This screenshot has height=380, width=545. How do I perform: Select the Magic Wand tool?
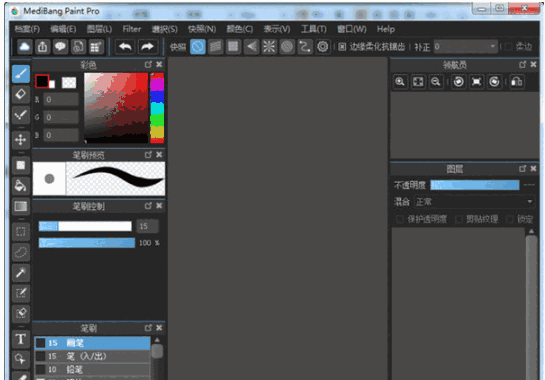21,273
